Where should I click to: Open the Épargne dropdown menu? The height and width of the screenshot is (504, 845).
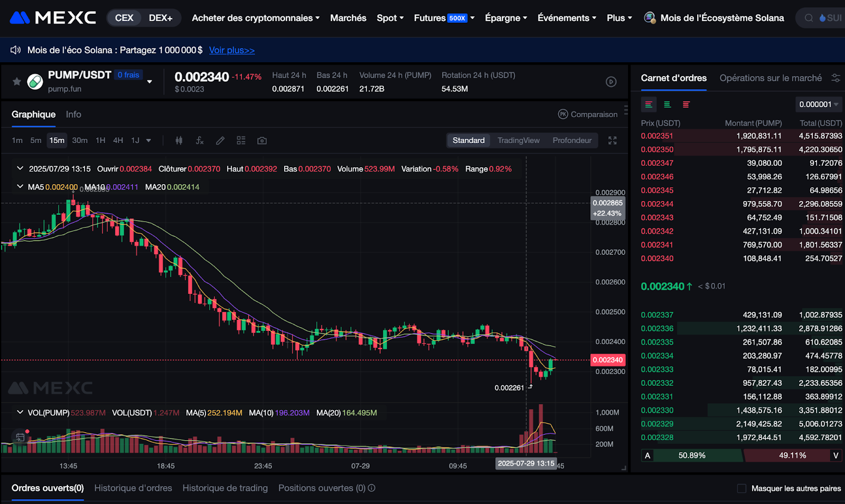(506, 18)
